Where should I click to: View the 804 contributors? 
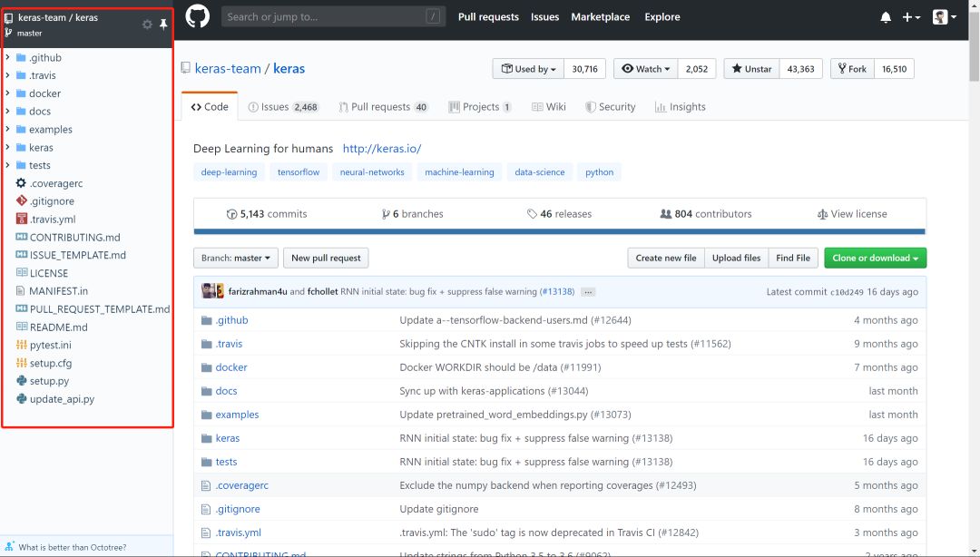(x=706, y=214)
